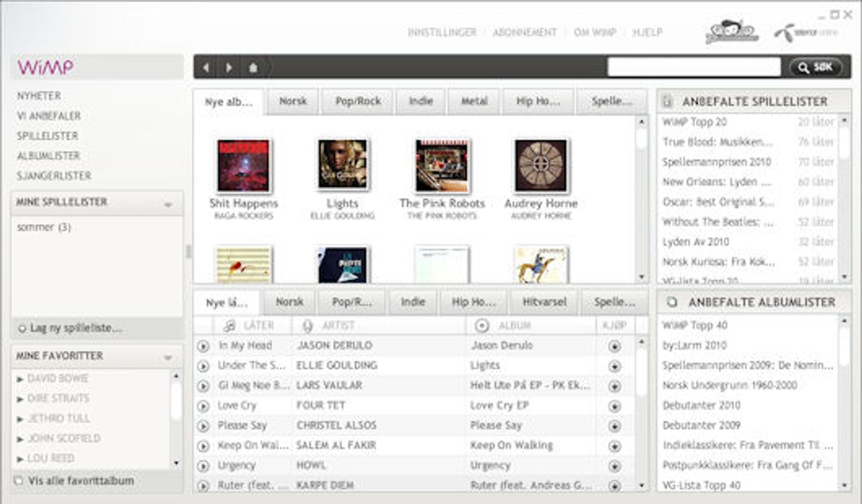Image resolution: width=862 pixels, height=504 pixels.
Task: Go to Vi Anbefaler section
Action: pyautogui.click(x=49, y=116)
